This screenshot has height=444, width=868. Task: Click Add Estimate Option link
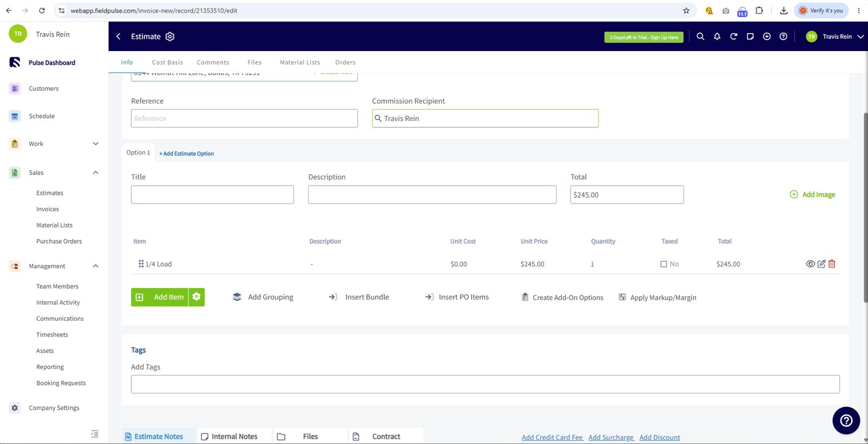point(187,154)
